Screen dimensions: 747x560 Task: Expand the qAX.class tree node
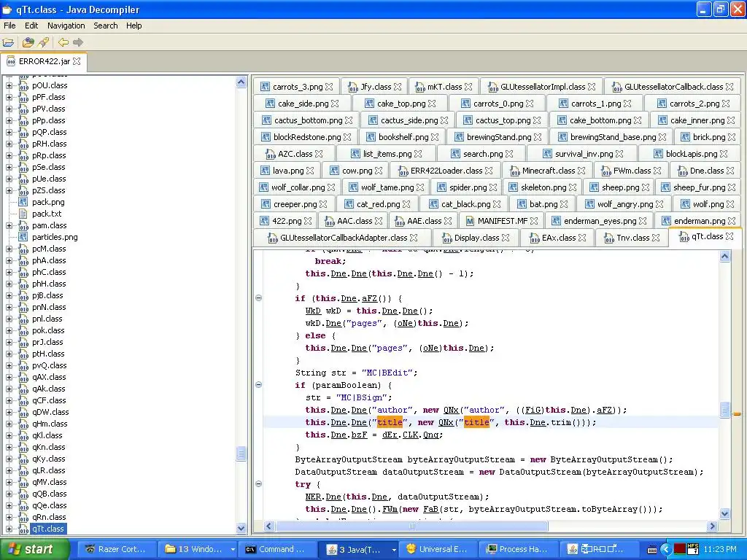9,377
